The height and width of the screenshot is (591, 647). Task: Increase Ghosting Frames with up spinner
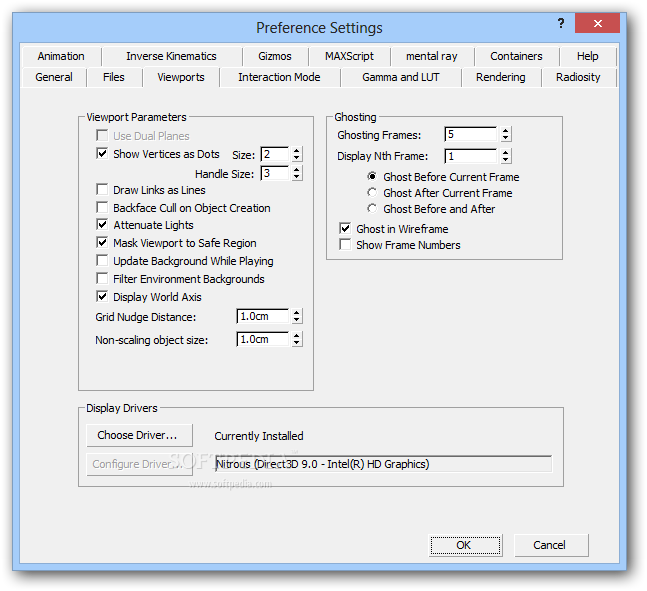pyautogui.click(x=505, y=131)
